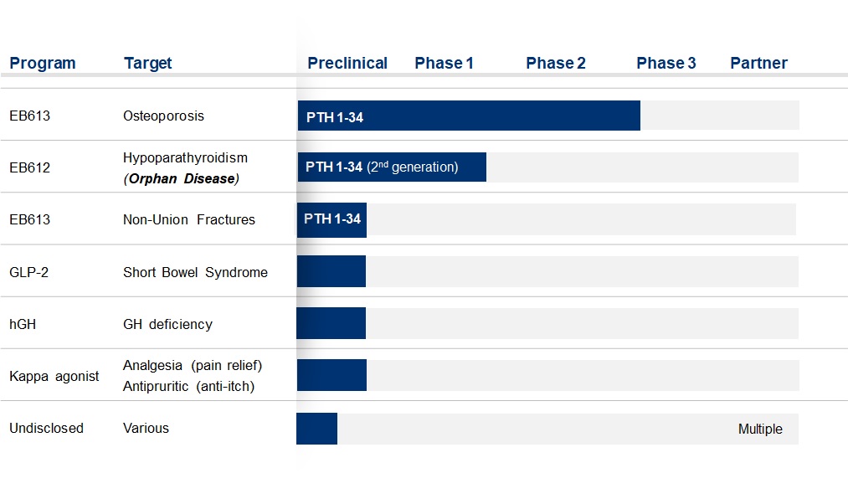This screenshot has height=504, width=848.
Task: Select the Phase 2 header
Action: (x=555, y=64)
